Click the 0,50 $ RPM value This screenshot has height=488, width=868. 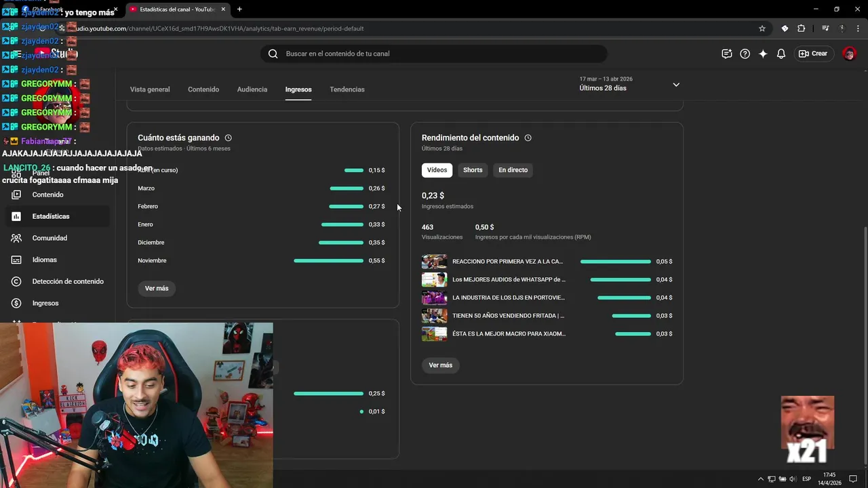[x=485, y=227]
